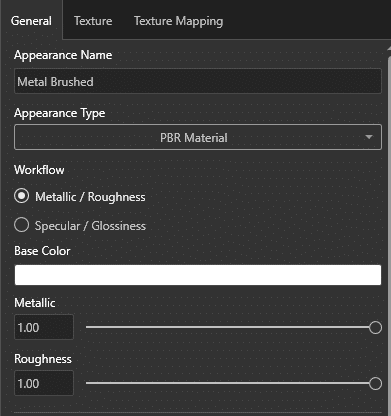Open the Texture Mapping tab

tap(178, 21)
